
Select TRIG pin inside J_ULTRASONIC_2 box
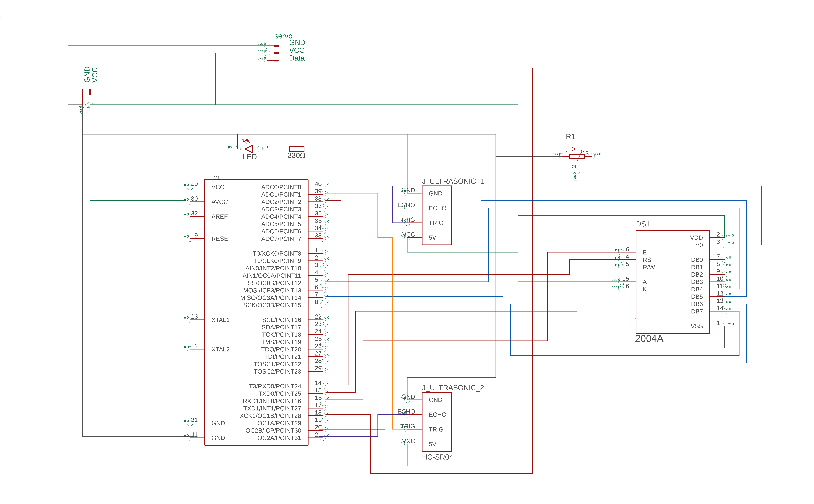click(x=436, y=429)
